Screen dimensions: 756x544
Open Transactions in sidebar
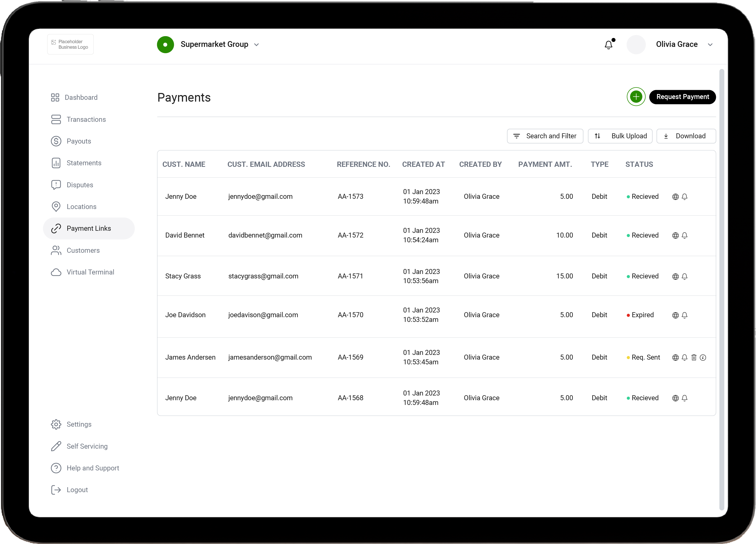tap(78, 119)
